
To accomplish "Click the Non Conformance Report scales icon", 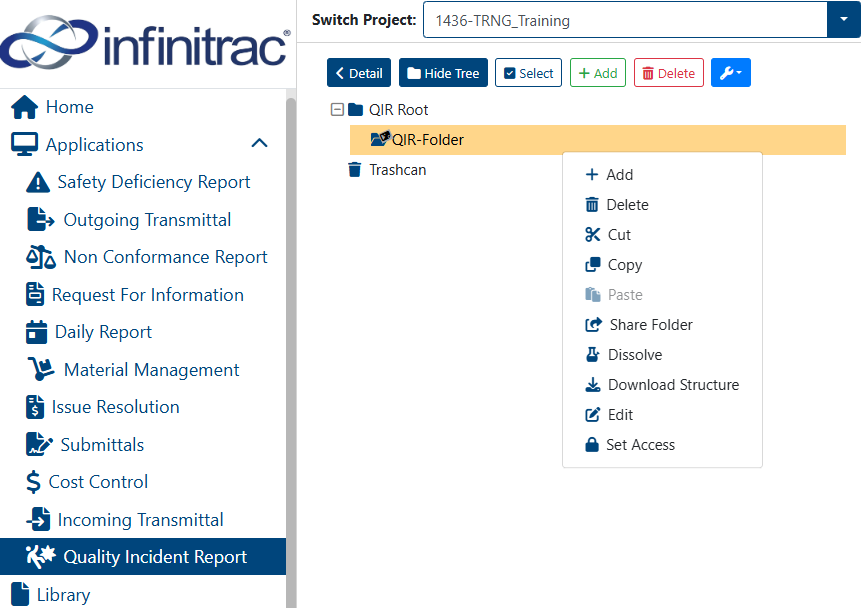I will 41,257.
